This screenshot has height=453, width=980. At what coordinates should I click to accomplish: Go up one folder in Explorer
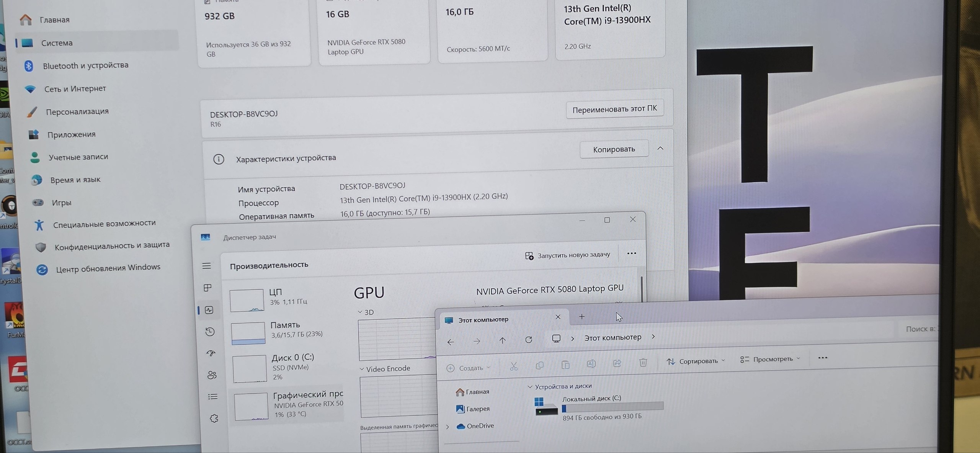pyautogui.click(x=502, y=340)
